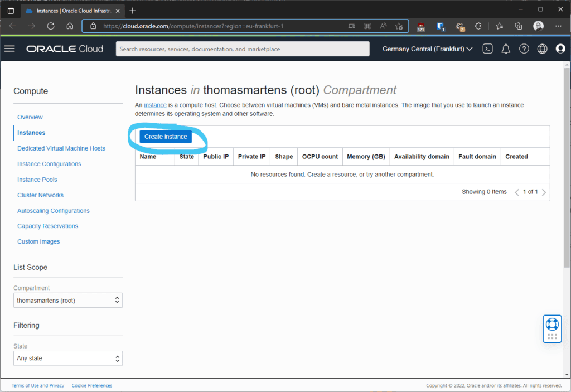Expand the State filter dropdown
Screen dimensions: 571x392
pos(67,358)
